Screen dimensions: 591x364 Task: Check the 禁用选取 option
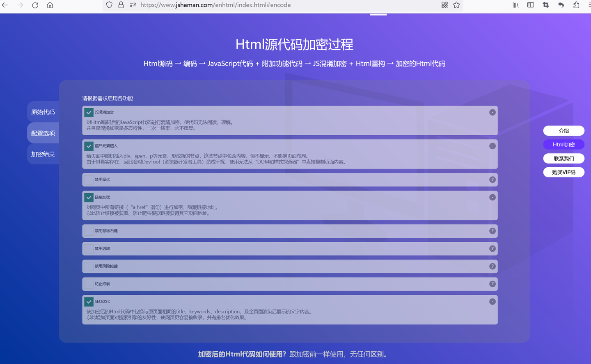tap(89, 248)
